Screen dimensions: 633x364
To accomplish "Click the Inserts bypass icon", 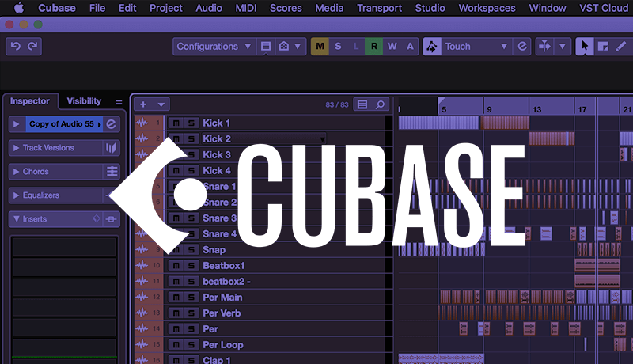I will coord(111,219).
